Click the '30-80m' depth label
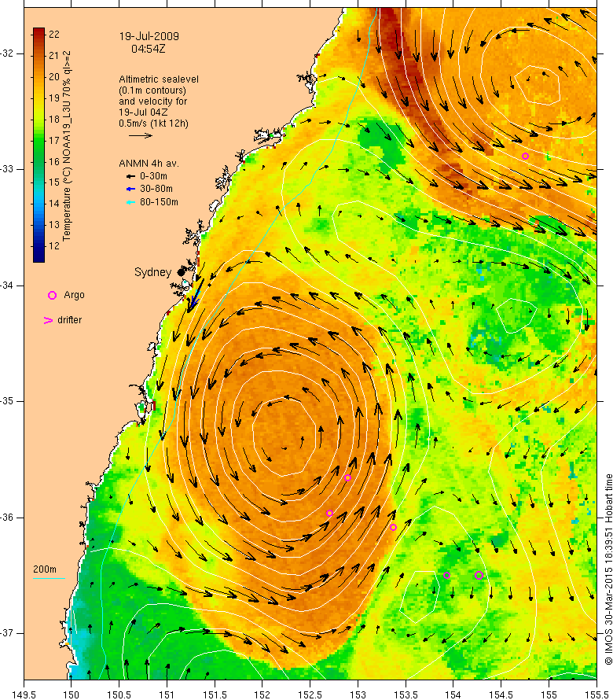 click(x=156, y=190)
